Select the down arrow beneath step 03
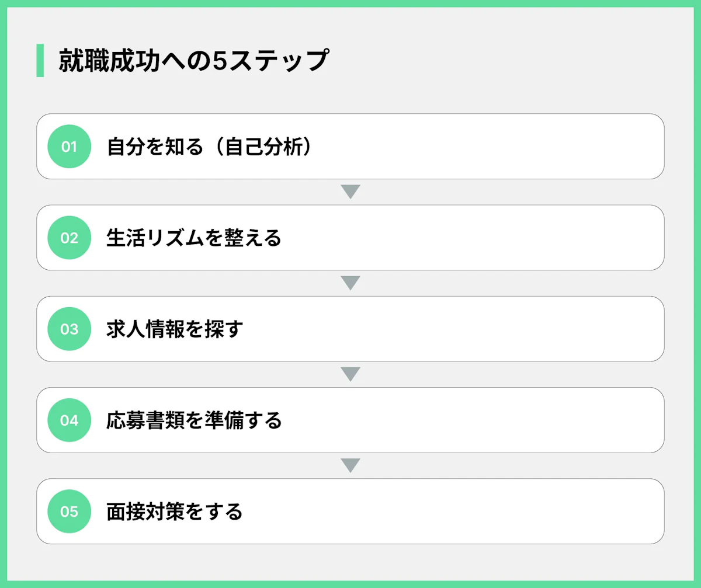The image size is (701, 588). tap(350, 374)
